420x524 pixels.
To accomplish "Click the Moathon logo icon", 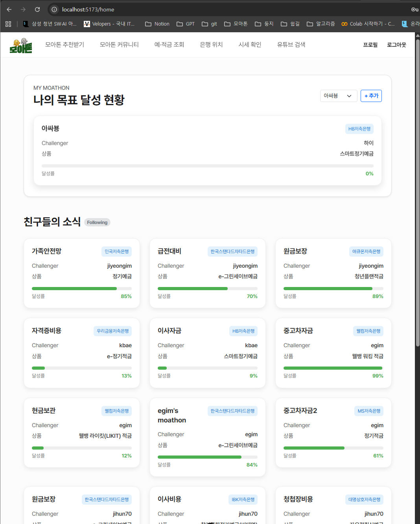I will click(x=21, y=46).
